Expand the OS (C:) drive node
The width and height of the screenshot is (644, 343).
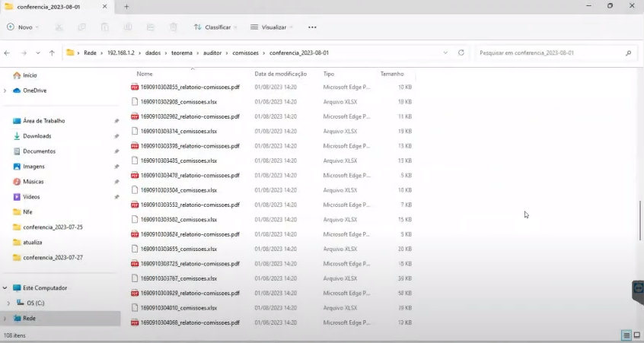point(8,303)
